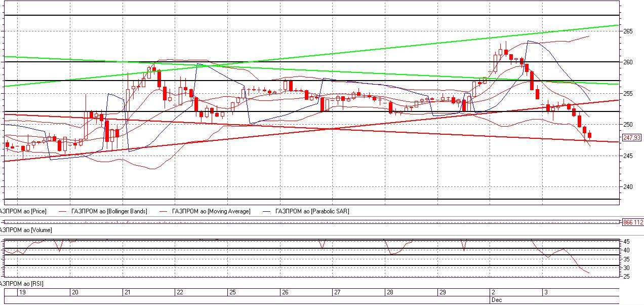The height and width of the screenshot is (305, 644).
Task: Select date 29 on the time axis
Action: click(x=442, y=292)
